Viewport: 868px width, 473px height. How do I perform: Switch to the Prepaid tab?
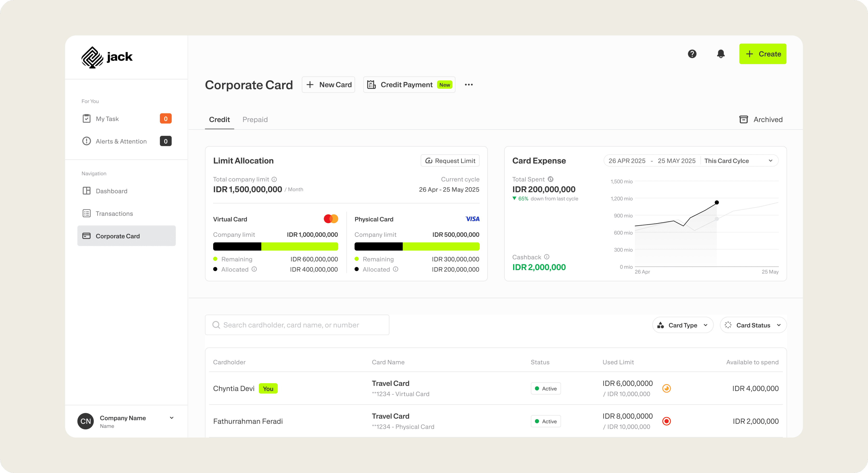coord(255,120)
